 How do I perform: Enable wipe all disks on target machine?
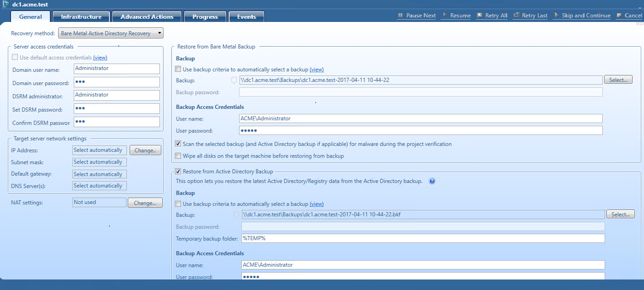[178, 156]
